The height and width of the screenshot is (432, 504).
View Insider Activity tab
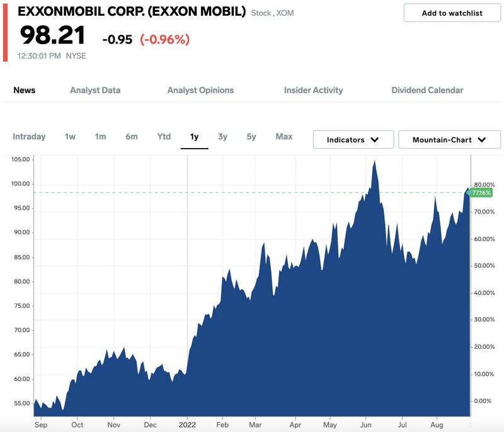click(x=313, y=90)
